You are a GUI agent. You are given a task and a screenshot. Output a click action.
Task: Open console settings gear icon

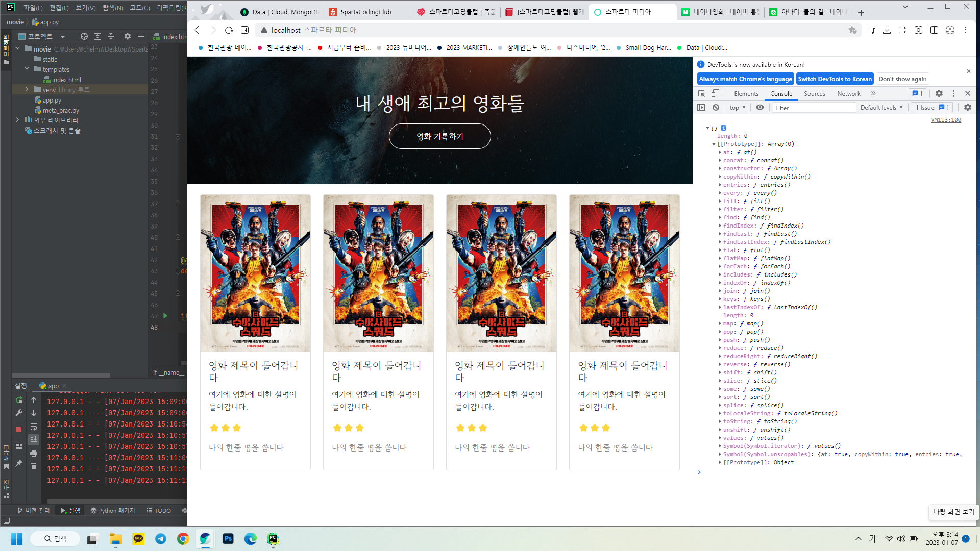click(x=968, y=107)
